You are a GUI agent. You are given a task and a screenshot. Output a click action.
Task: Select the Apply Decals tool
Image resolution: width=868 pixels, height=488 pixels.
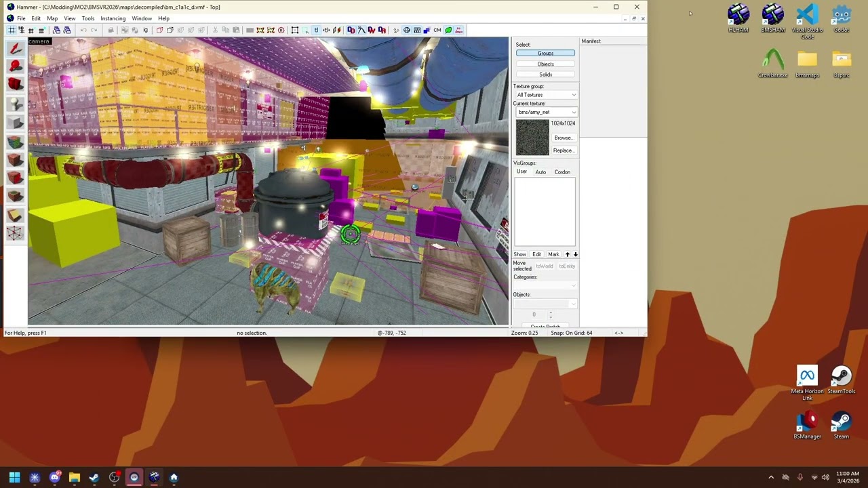15,178
